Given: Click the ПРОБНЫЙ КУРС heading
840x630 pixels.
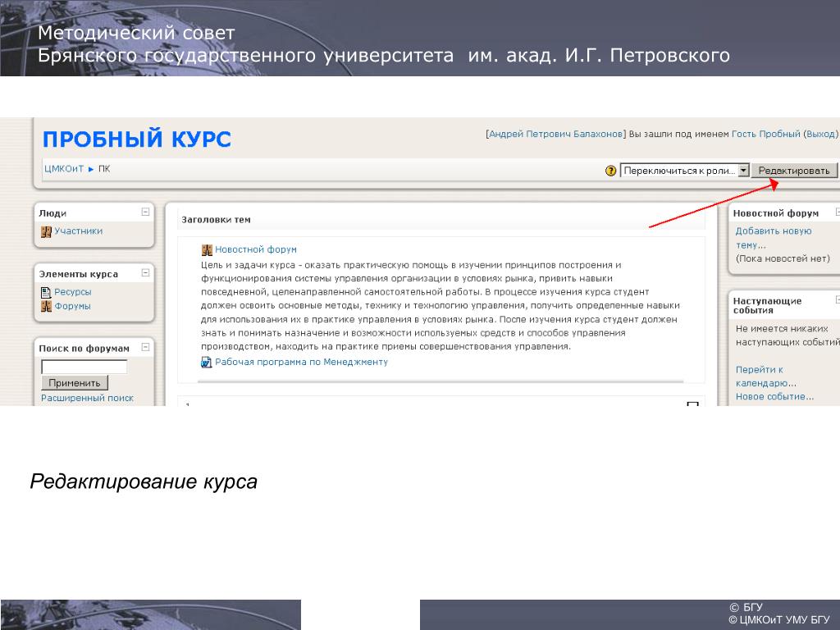Looking at the screenshot, I should click(x=137, y=139).
